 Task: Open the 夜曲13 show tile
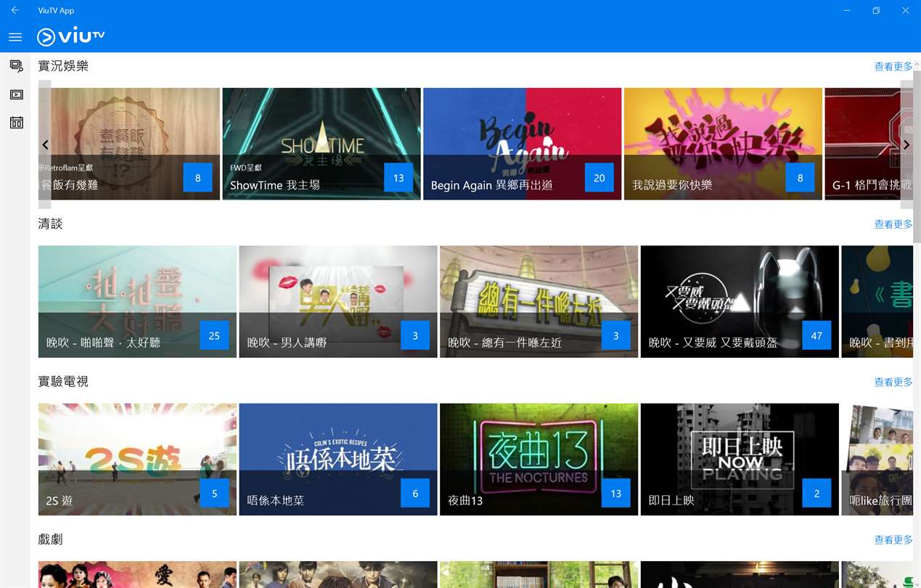[x=539, y=460]
